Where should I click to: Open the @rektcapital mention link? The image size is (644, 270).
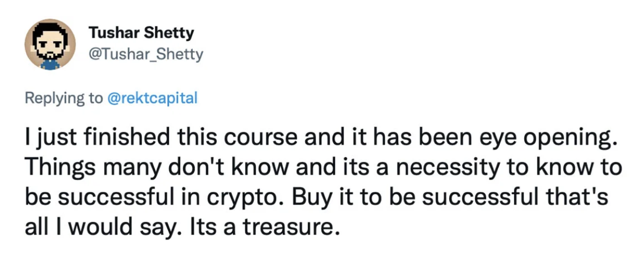(x=153, y=99)
